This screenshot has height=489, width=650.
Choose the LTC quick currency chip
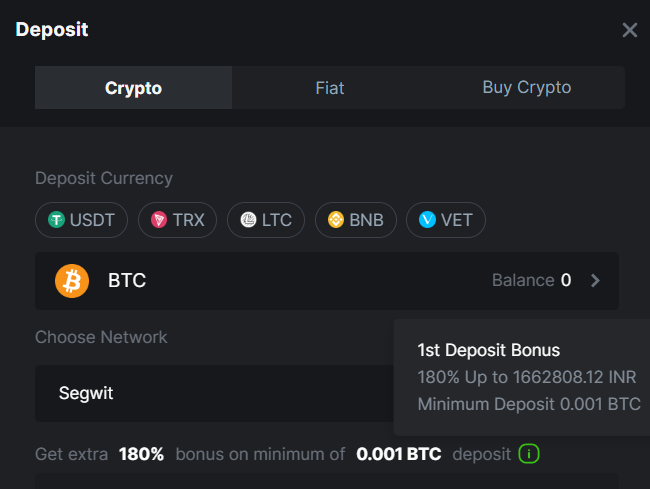[x=266, y=220]
